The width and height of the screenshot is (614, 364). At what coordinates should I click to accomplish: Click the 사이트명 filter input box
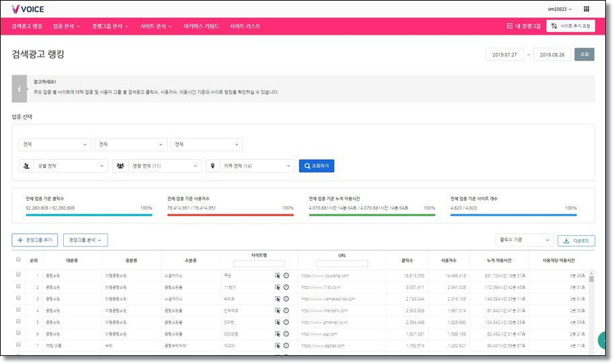pos(259,264)
